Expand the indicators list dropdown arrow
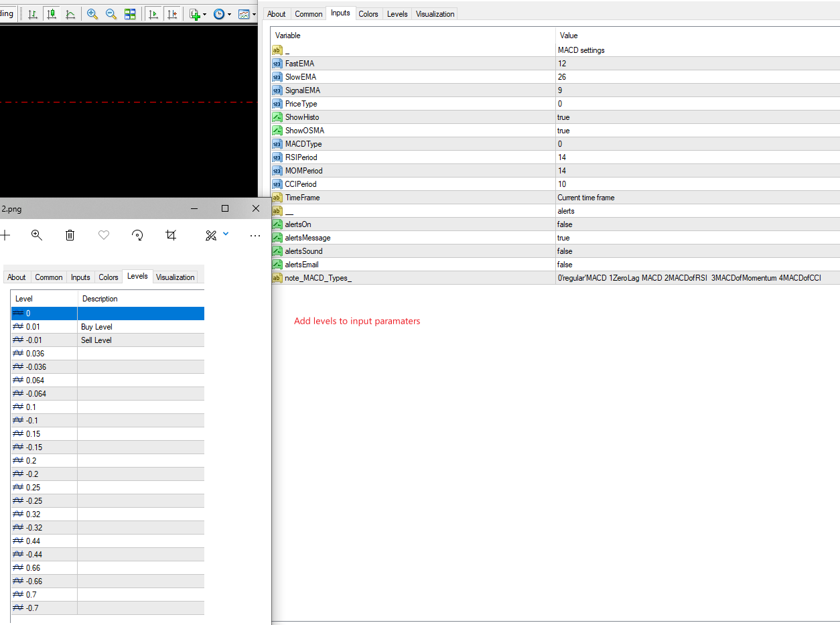The height and width of the screenshot is (625, 840). 206,14
